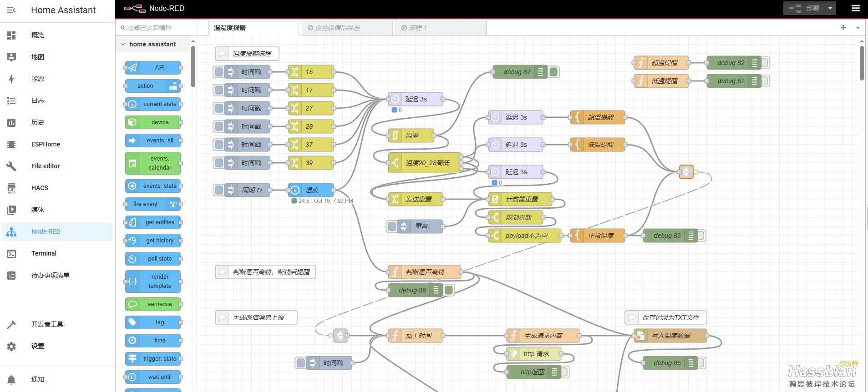
Task: Select the events: calendar palette node
Action: pos(153,163)
